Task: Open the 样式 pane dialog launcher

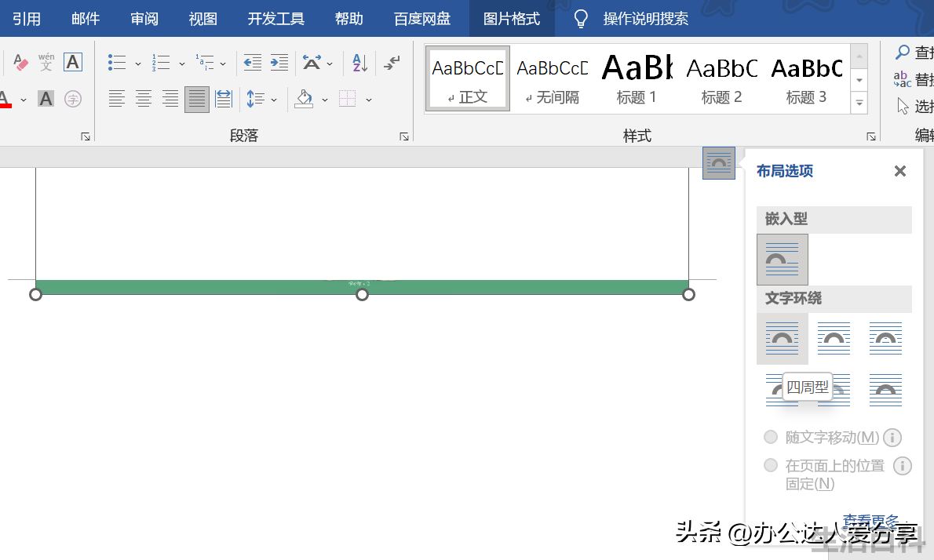Action: coord(871,137)
